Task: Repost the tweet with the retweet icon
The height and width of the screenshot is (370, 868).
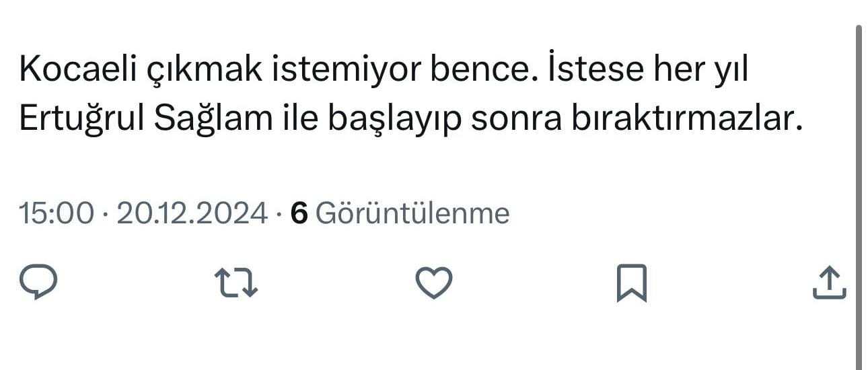Action: coord(236,283)
